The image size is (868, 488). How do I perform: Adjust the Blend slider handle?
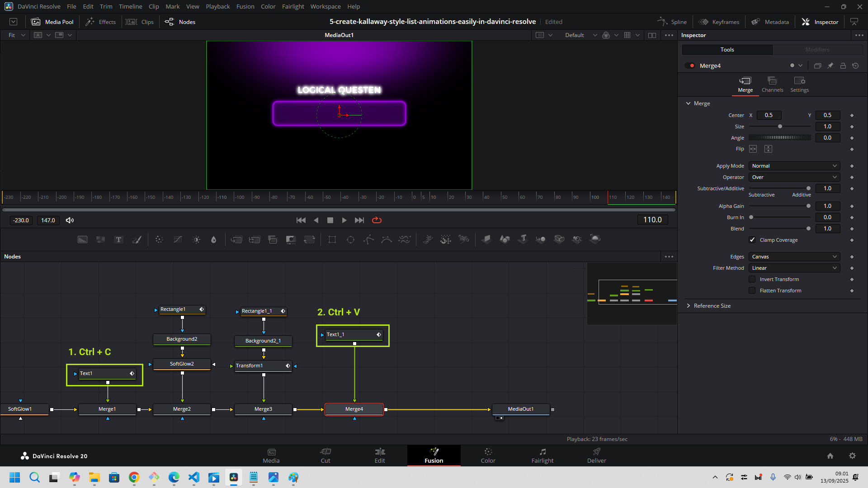pos(808,229)
